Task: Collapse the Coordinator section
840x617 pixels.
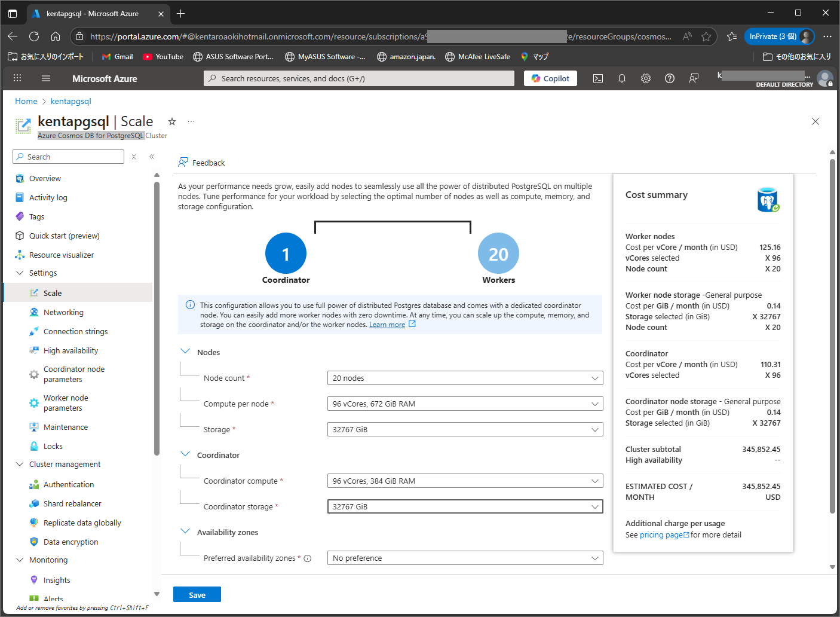Action: 185,454
